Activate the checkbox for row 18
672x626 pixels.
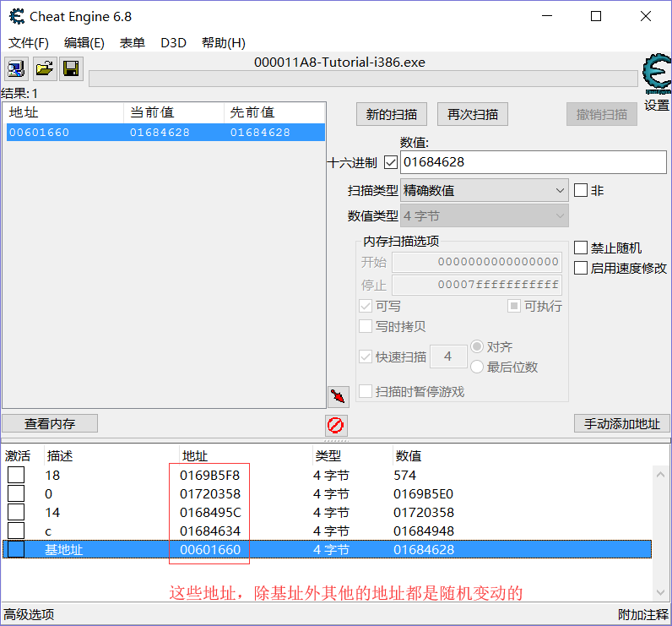(x=16, y=475)
